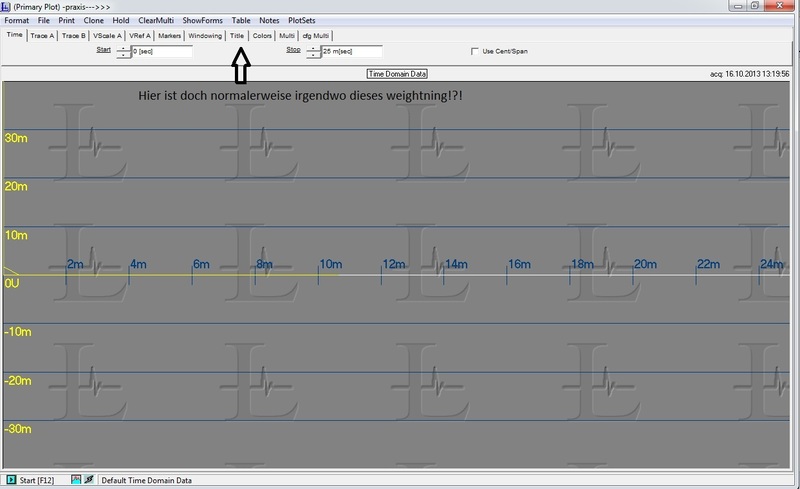Switch to the Markers tab
Image resolution: width=800 pixels, height=489 pixels.
[170, 35]
